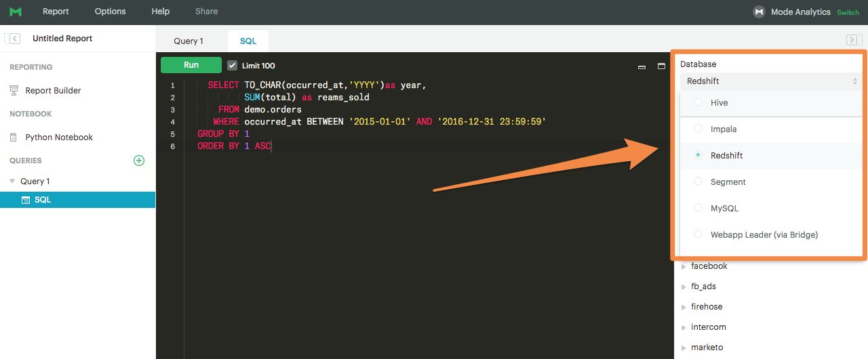The image size is (868, 359).
Task: Minimize the SQL editor pane
Action: pos(642,67)
